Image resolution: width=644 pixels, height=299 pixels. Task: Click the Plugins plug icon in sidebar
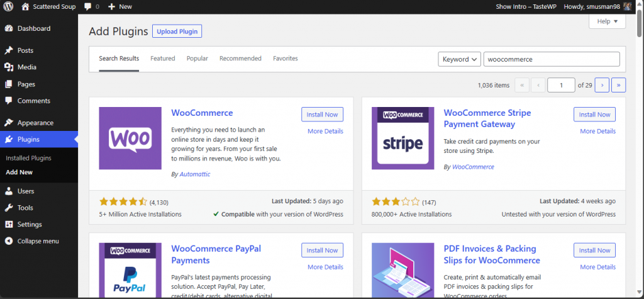pos(9,139)
